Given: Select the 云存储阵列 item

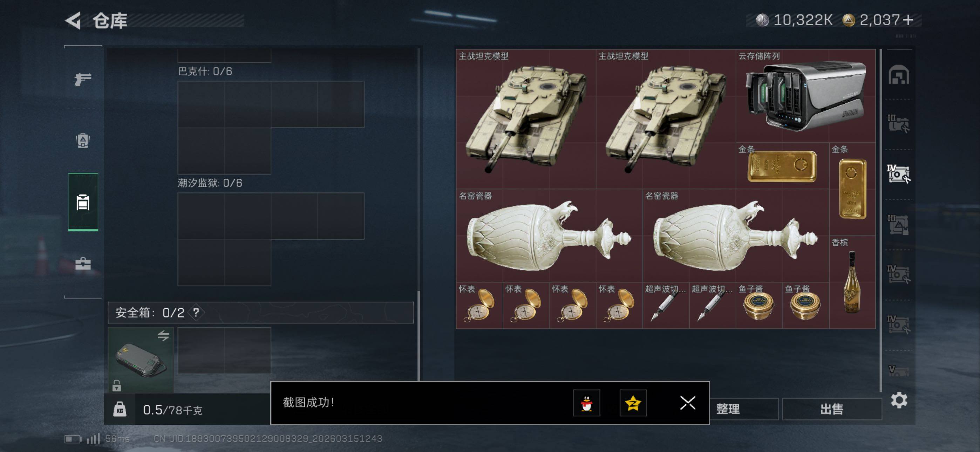Looking at the screenshot, I should tap(806, 96).
